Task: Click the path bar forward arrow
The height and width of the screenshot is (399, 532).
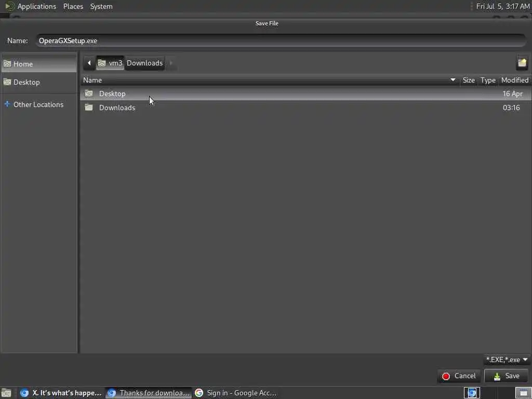Action: point(171,63)
